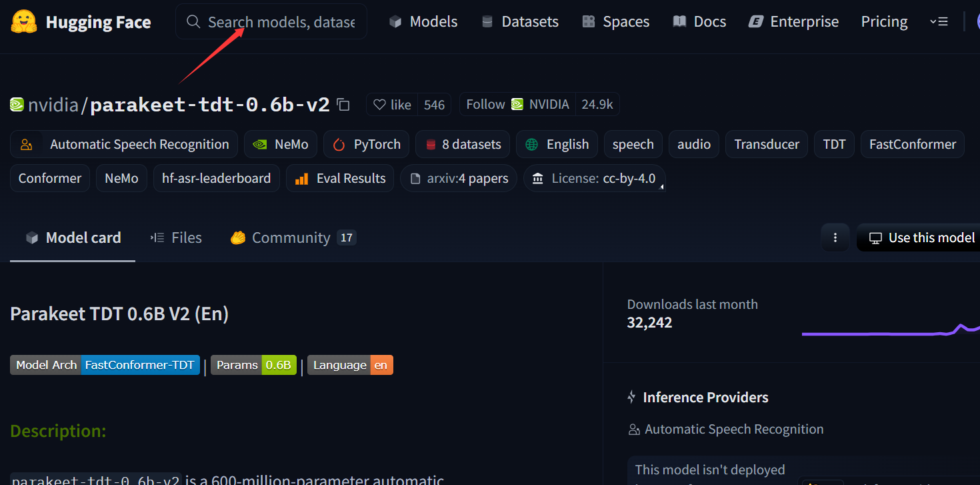Click the parakeet-tdt-0.6b-v2 model name
The width and height of the screenshot is (980, 485).
pyautogui.click(x=210, y=105)
